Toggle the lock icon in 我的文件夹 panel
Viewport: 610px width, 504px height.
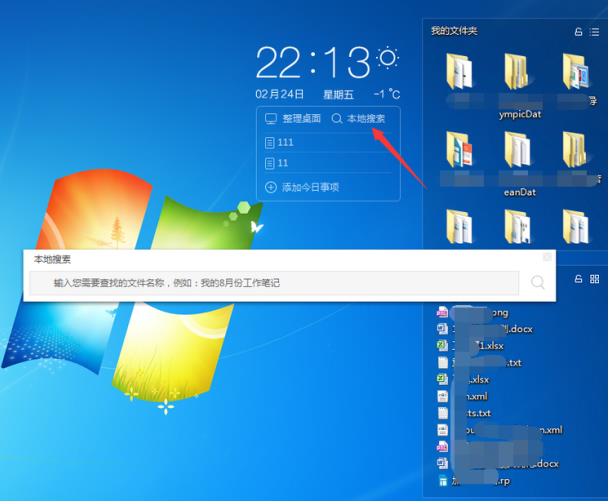578,32
